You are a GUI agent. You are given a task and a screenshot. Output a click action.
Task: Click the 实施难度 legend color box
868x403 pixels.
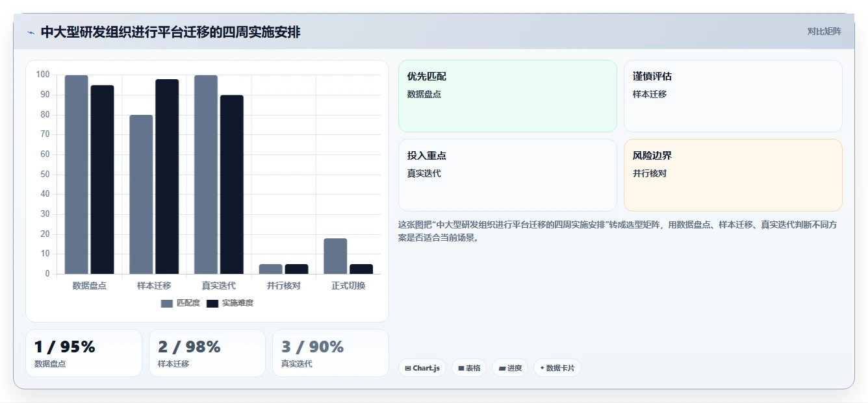point(212,303)
